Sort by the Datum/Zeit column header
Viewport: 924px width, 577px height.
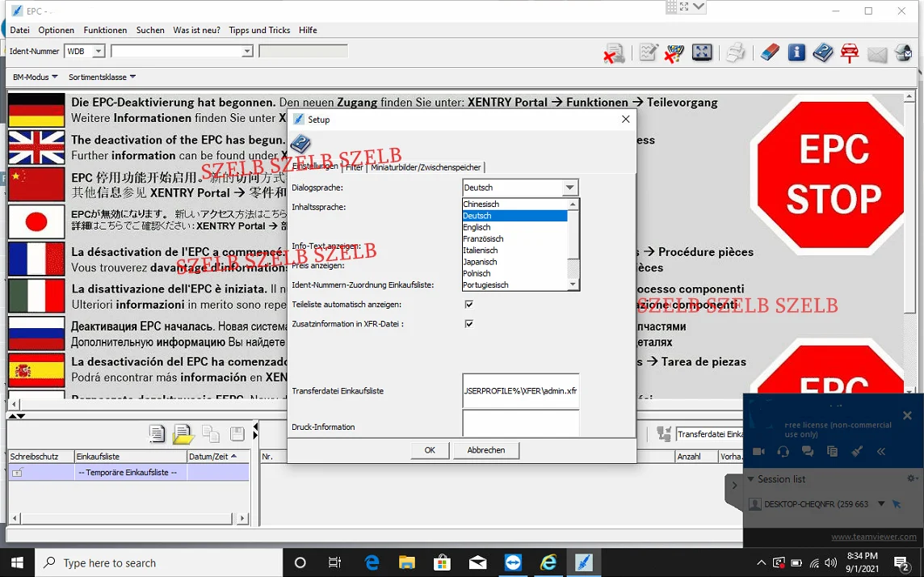(x=218, y=457)
